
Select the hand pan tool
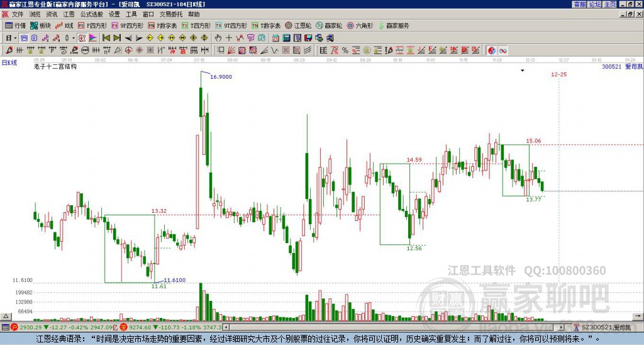(218, 38)
